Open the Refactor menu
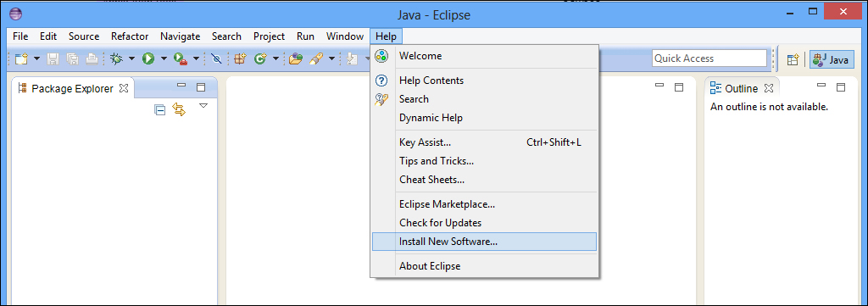 pyautogui.click(x=130, y=36)
